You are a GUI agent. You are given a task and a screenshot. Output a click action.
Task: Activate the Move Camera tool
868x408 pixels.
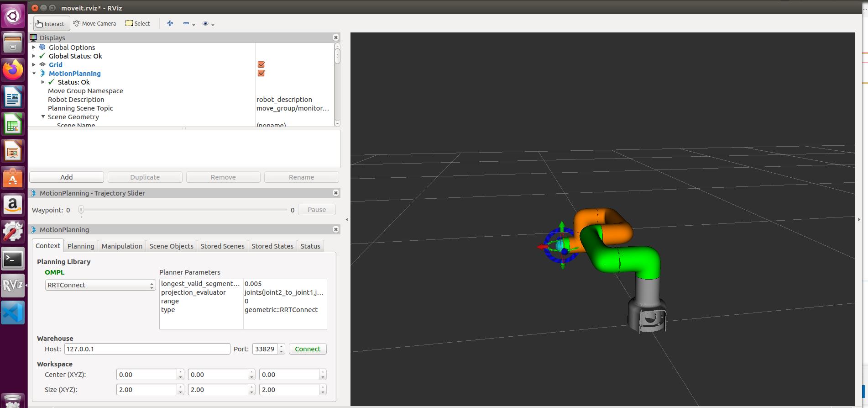[x=94, y=24]
